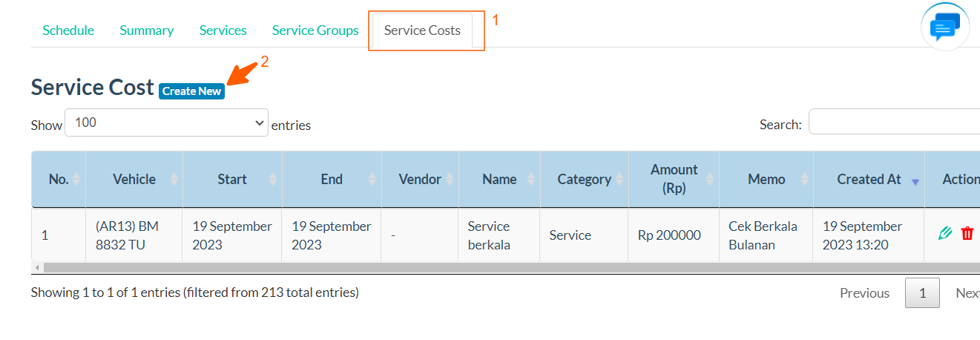
Task: Open the chat support bubble icon
Action: tap(944, 27)
